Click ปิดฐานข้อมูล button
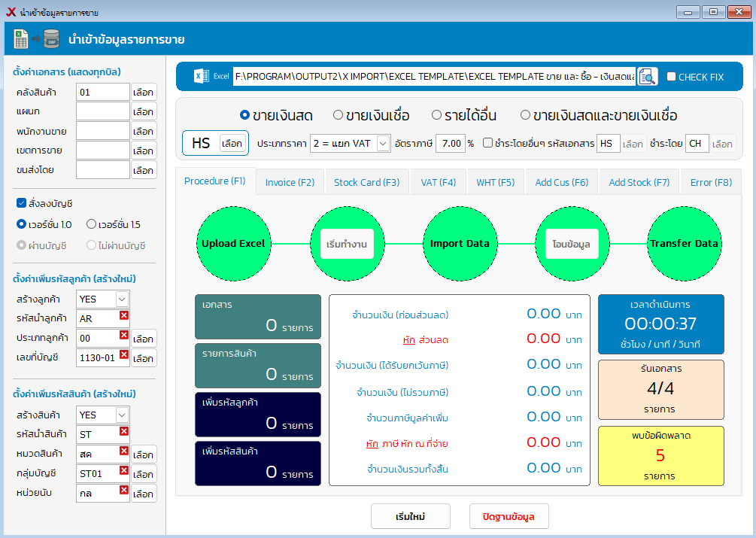This screenshot has height=538, width=756. point(509,516)
